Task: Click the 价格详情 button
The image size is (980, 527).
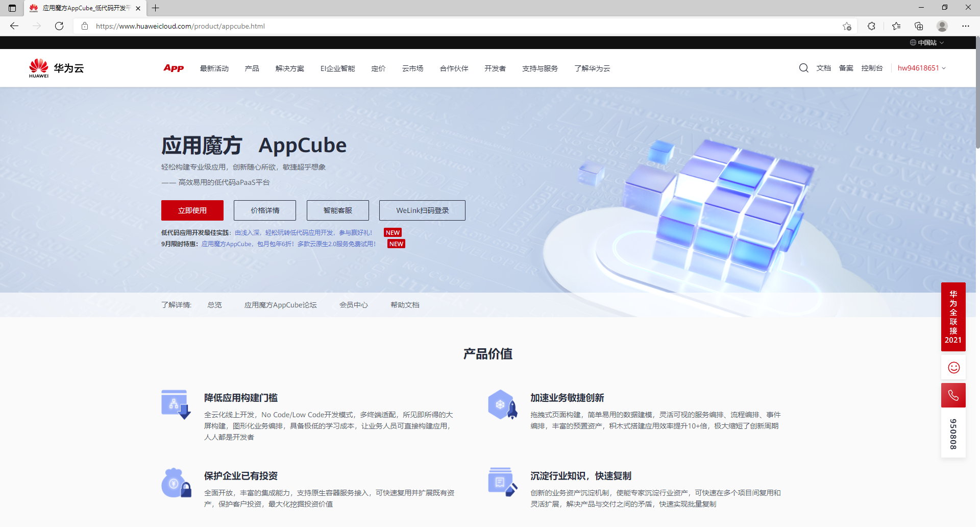Action: pos(265,210)
